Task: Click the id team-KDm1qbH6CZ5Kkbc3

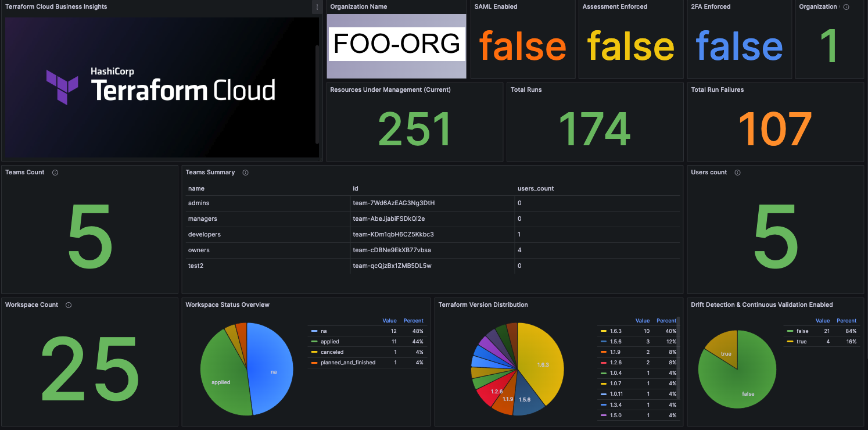Action: (x=393, y=235)
